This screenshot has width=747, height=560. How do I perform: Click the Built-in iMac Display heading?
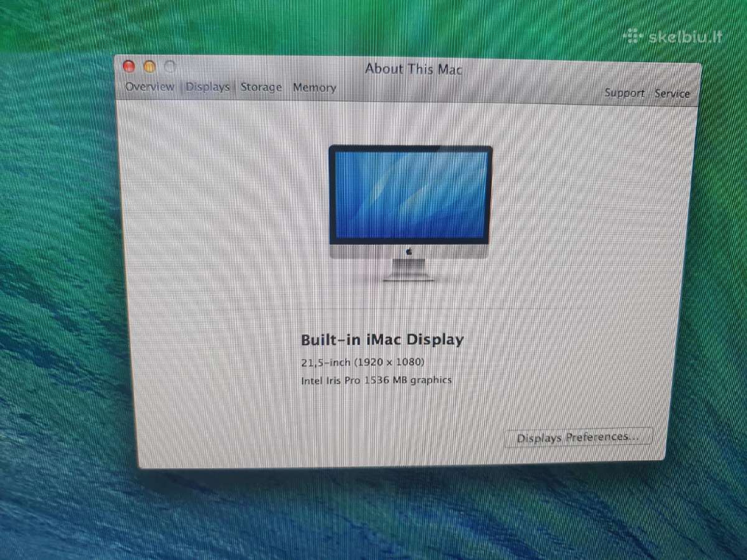point(382,340)
